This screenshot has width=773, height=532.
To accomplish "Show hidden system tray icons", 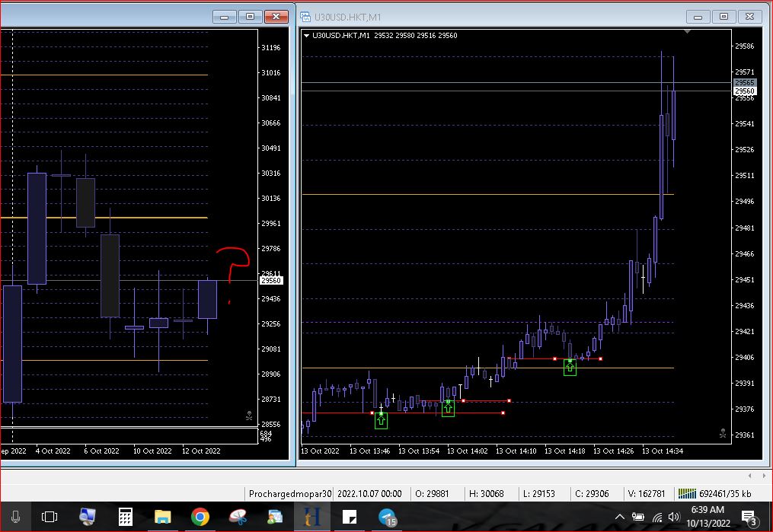I will 621,518.
